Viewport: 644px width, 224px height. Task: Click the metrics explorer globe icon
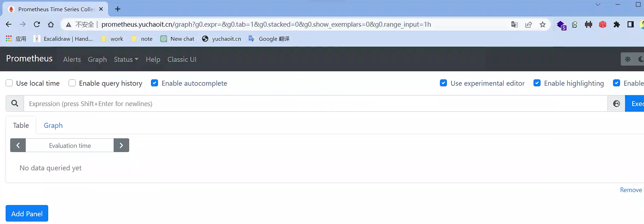click(616, 104)
